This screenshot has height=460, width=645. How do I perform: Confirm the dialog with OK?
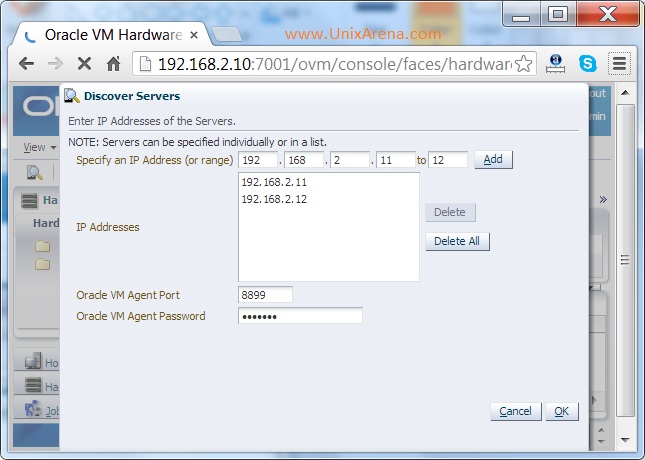(561, 411)
